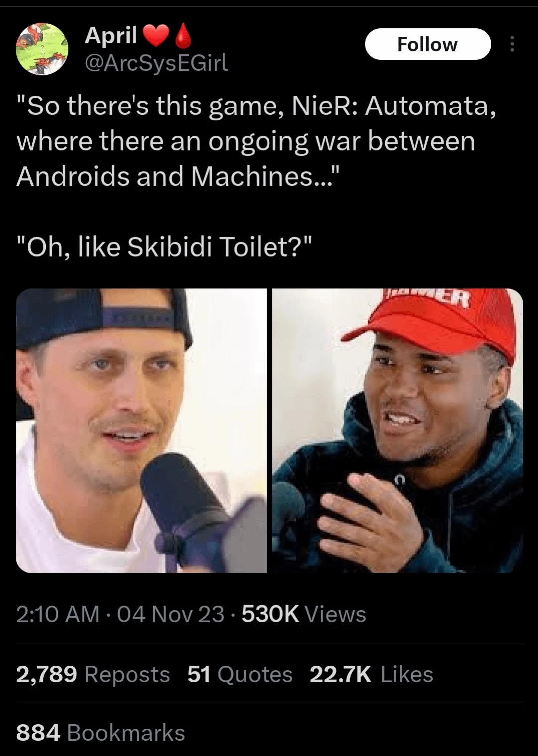Select the NieR: Automata tweet paragraph
Viewport: 538px width, 756px height.
pos(257,141)
